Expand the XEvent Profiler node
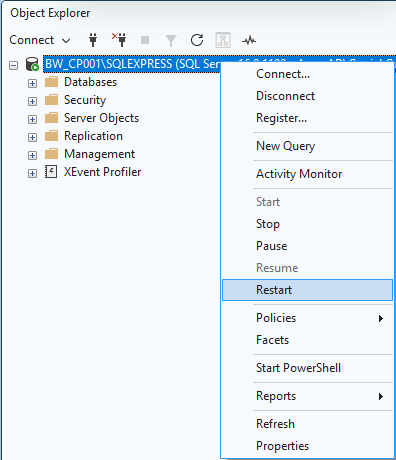Image resolution: width=396 pixels, height=460 pixels. (32, 173)
